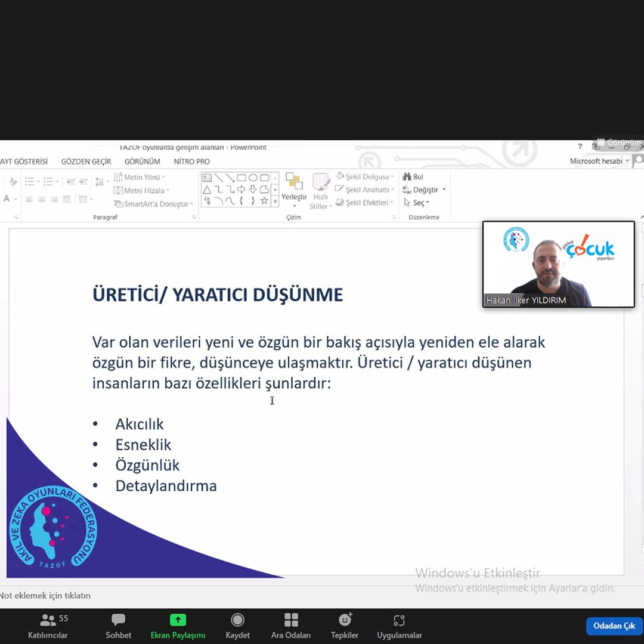Start Zoom recording with Kaydet
Image resolution: width=644 pixels, height=644 pixels.
click(238, 626)
